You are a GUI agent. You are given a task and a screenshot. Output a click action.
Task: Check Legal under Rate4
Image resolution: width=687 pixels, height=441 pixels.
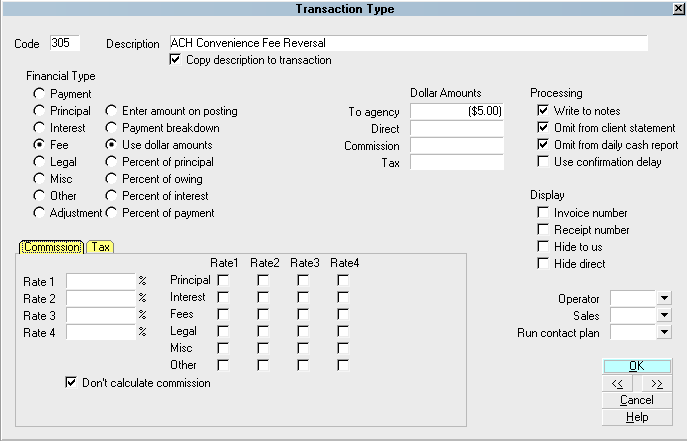click(x=343, y=331)
